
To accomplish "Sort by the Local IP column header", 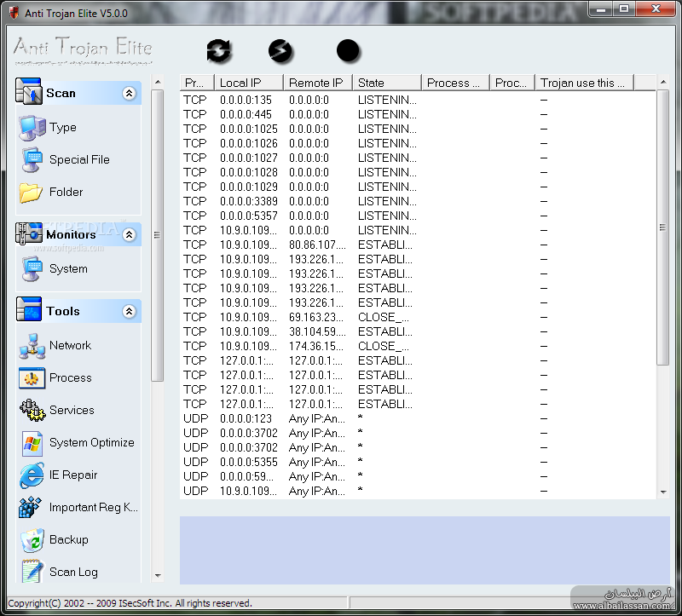I will (249, 83).
